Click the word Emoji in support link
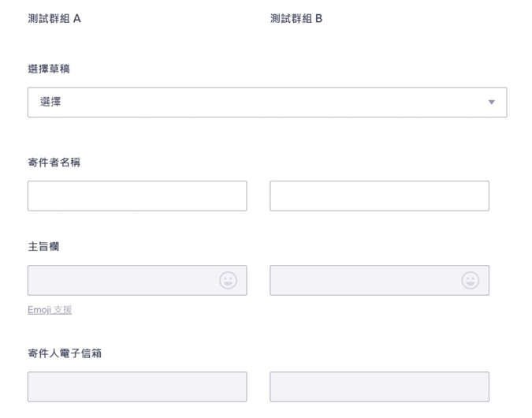 click(x=40, y=310)
